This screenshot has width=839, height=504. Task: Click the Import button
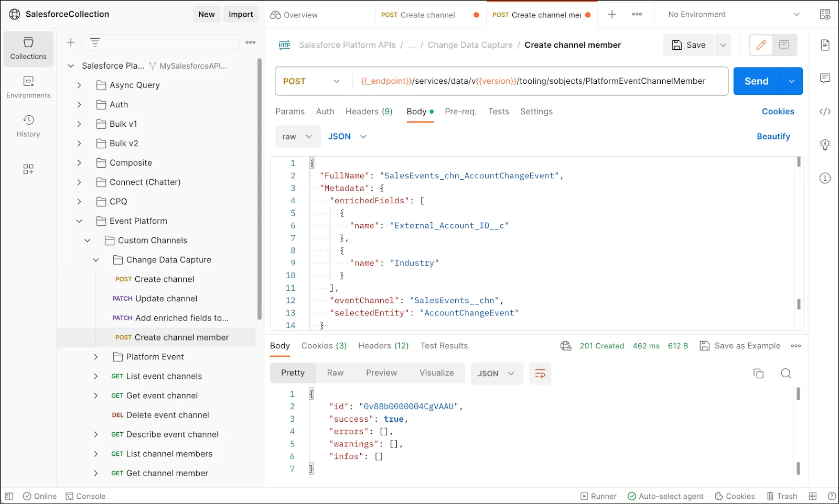[x=241, y=14]
